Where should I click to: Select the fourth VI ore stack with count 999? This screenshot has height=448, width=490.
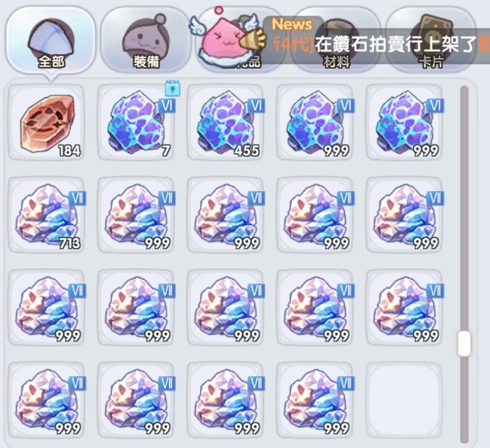tap(315, 123)
